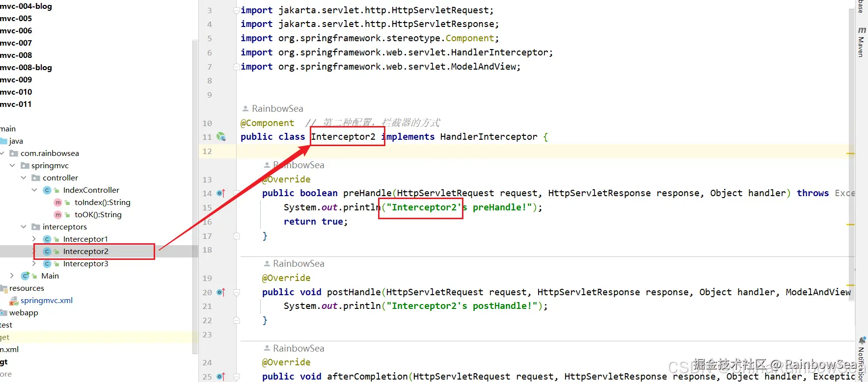Click the toIndex method icon

tap(58, 203)
